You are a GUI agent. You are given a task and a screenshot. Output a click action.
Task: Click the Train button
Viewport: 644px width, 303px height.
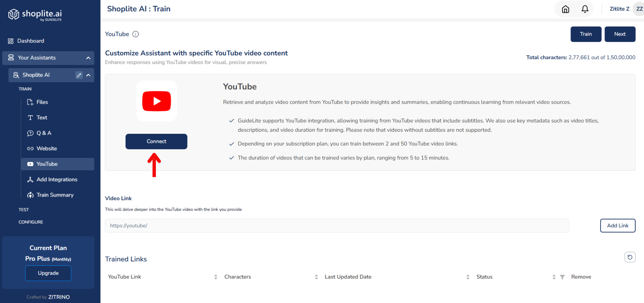click(586, 34)
